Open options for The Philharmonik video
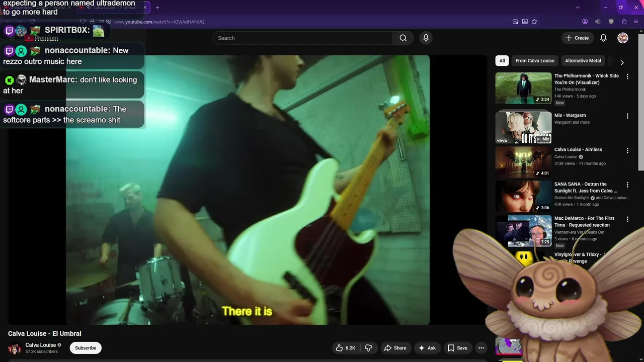Viewport: 644px width, 362px height. pyautogui.click(x=627, y=76)
